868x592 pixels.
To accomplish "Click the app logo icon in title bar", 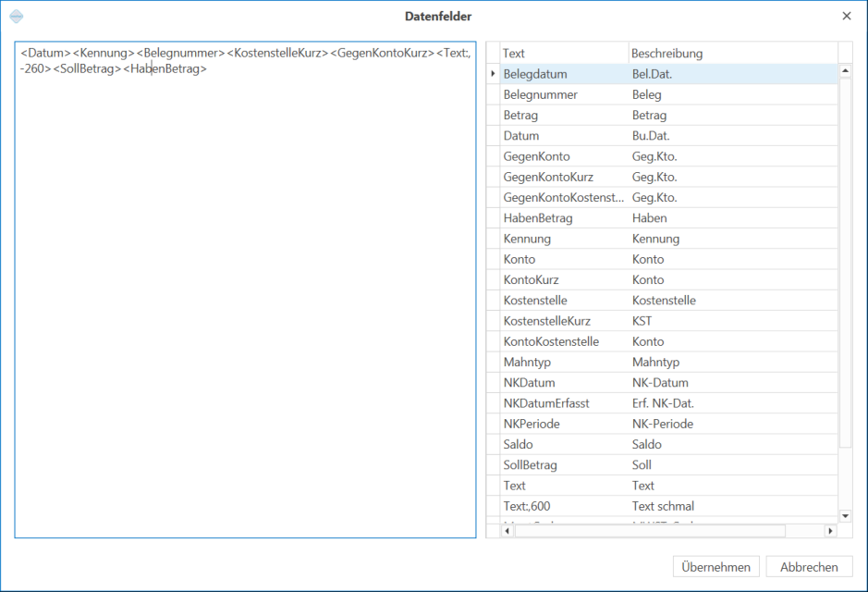I will tap(17, 17).
